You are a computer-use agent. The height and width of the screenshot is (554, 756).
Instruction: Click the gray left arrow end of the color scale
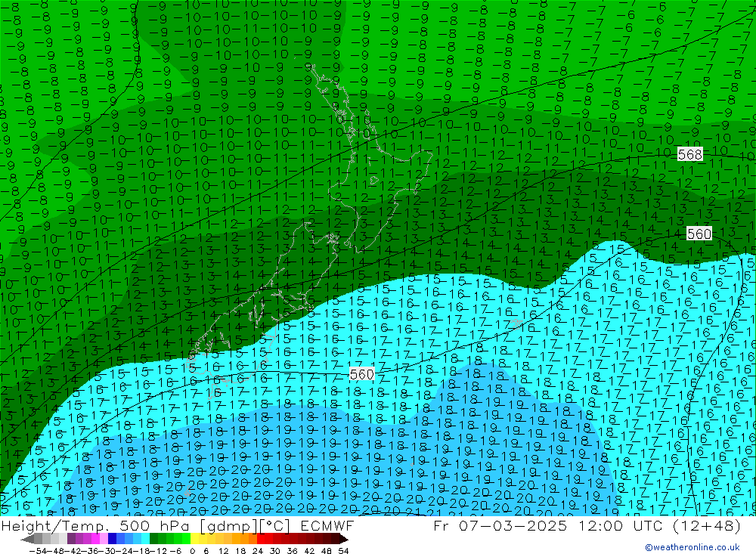pyautogui.click(x=27, y=539)
